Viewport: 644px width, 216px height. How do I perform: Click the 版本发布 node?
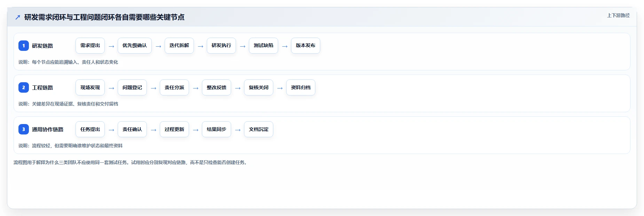pos(306,46)
